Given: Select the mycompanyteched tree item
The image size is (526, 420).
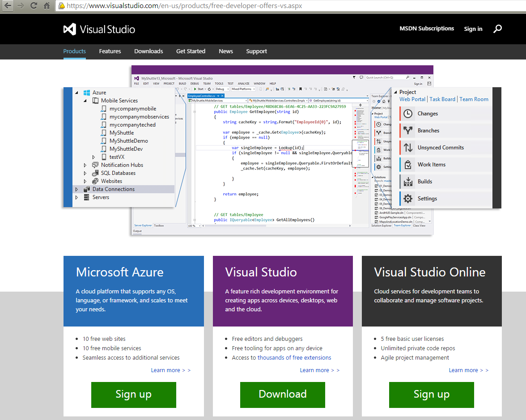Looking at the screenshot, I should pos(132,125).
